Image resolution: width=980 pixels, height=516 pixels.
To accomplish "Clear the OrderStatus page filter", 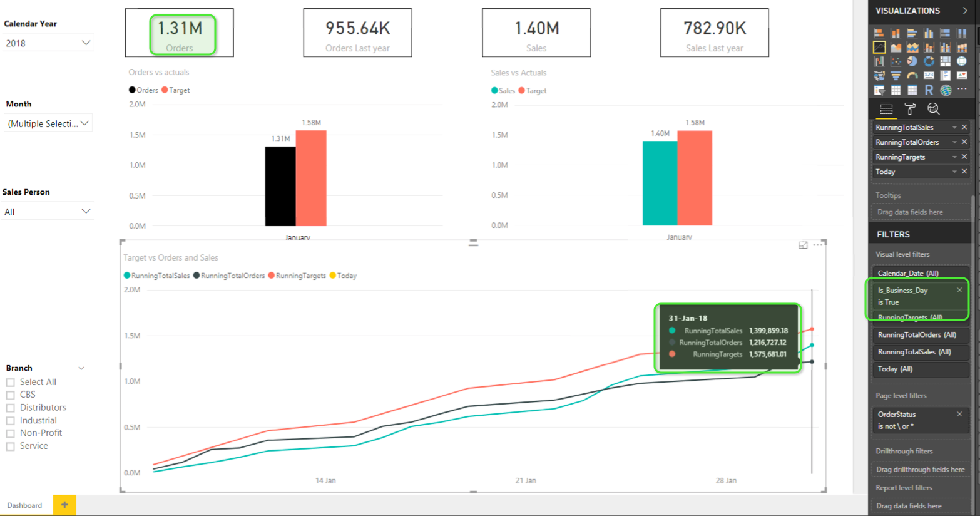I will click(959, 414).
